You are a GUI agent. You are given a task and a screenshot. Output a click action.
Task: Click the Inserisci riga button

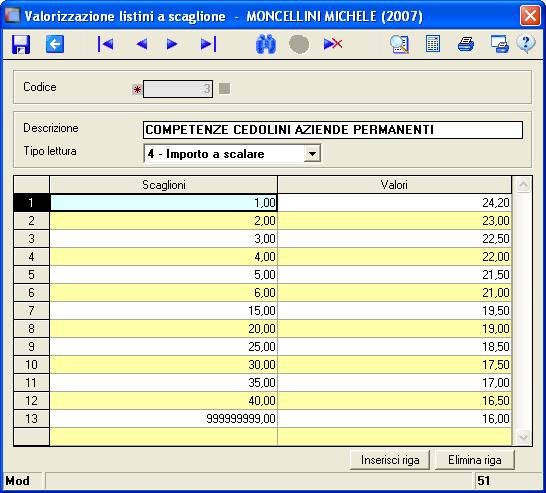390,460
